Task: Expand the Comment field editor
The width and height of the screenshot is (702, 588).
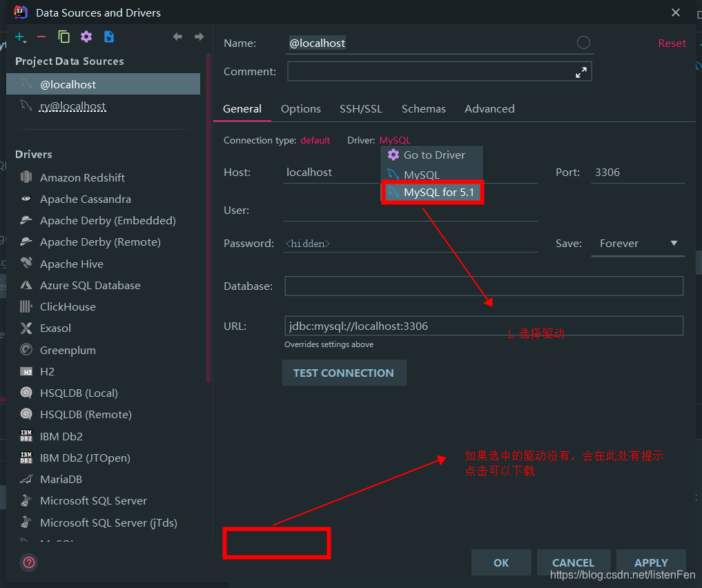Action: coord(581,72)
